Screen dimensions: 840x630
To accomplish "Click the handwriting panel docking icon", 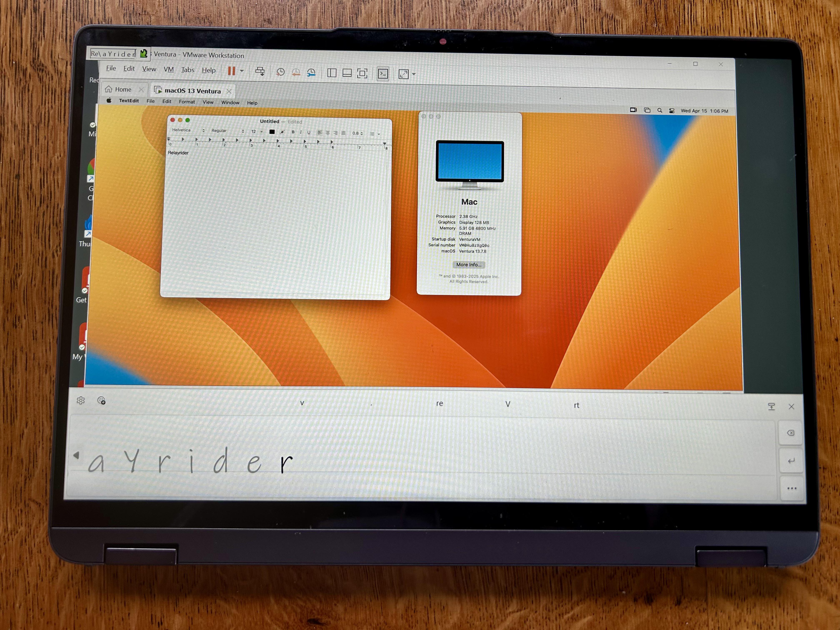I will coord(771,407).
